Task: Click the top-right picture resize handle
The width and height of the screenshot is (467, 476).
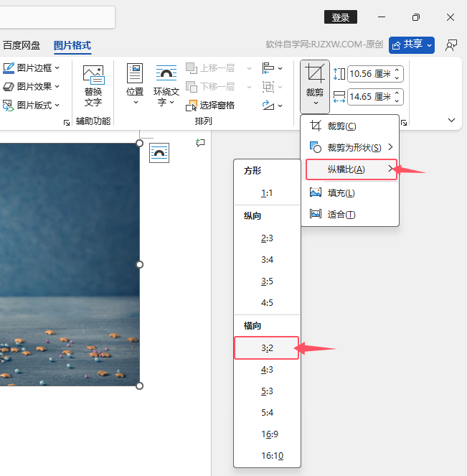Action: (x=139, y=144)
